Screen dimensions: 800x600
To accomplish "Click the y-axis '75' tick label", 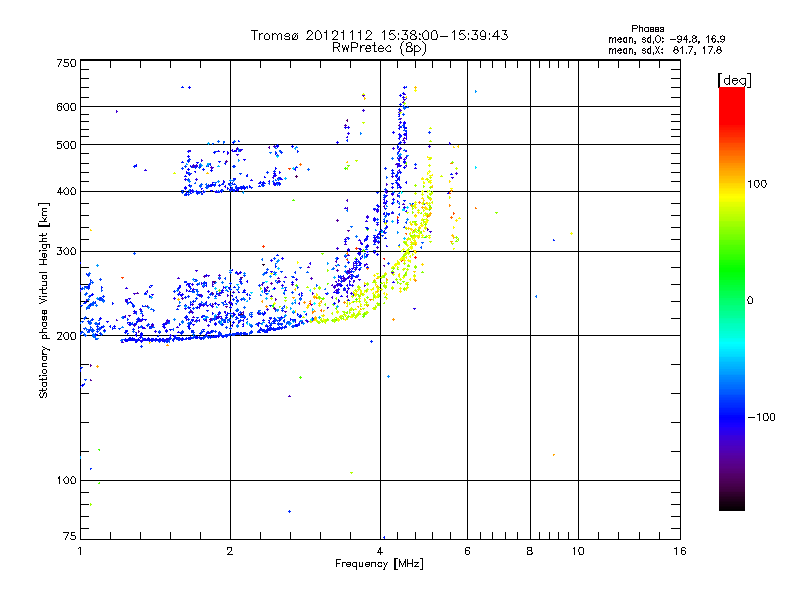I will point(70,536).
